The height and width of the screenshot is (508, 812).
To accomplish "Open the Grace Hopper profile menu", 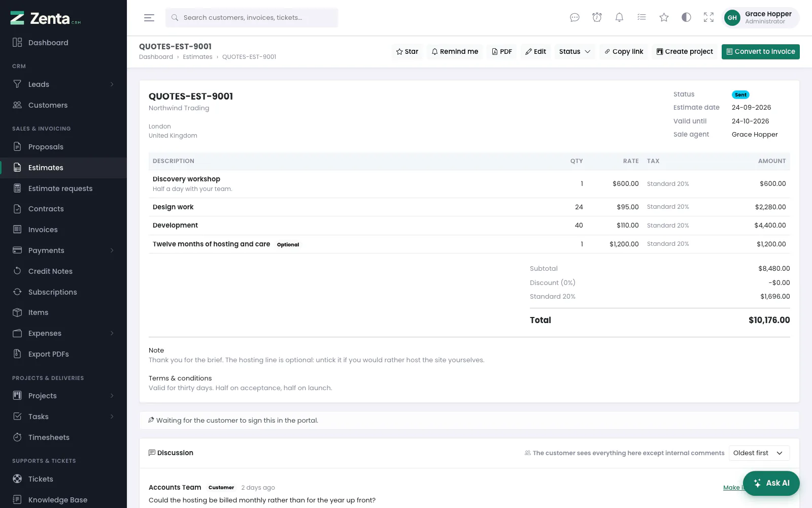I will point(760,18).
